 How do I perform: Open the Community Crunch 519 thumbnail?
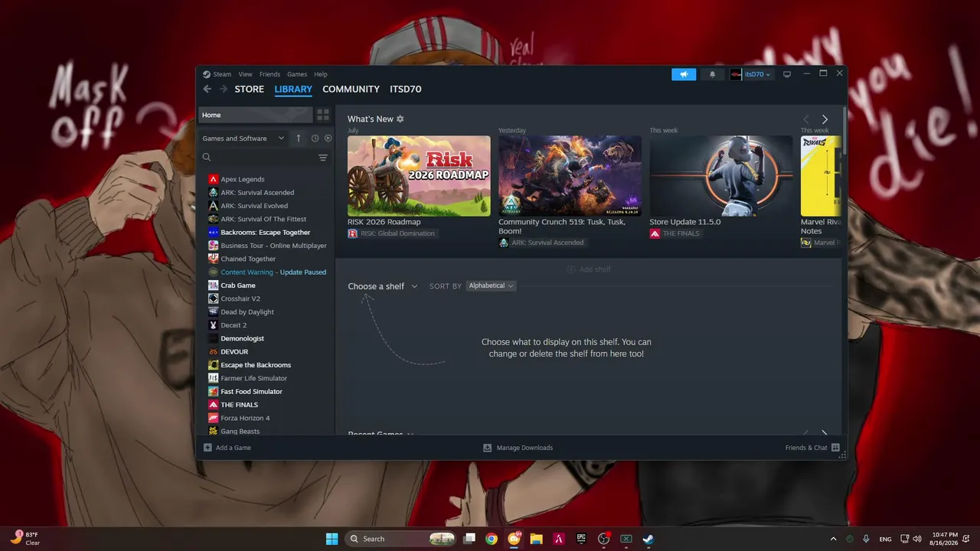pyautogui.click(x=570, y=176)
